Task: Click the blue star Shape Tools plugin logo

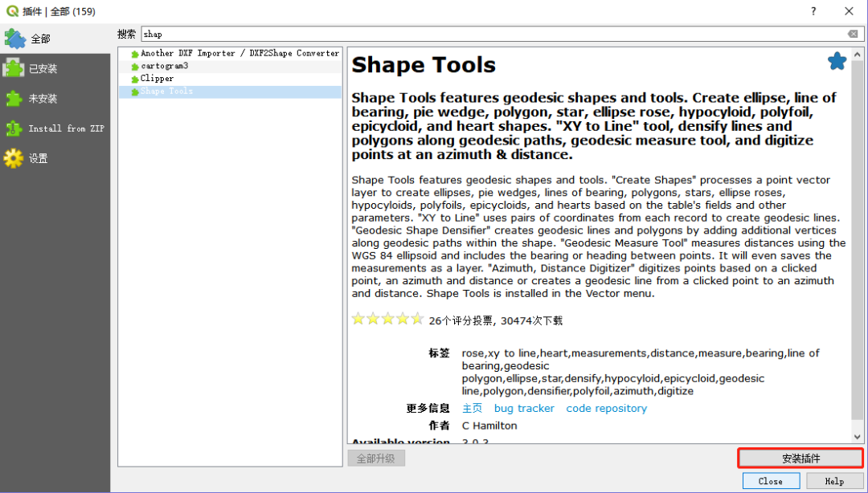Action: [x=837, y=61]
